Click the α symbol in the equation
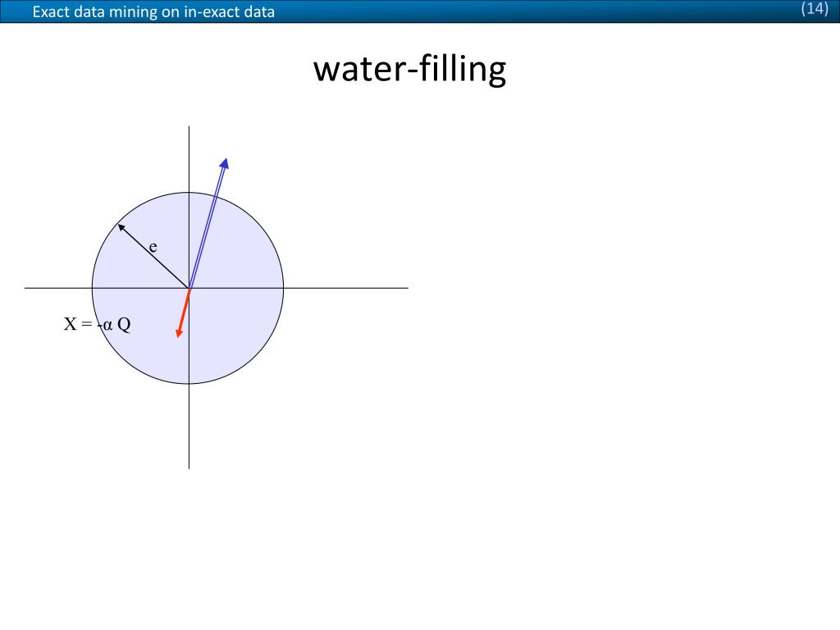 107,325
